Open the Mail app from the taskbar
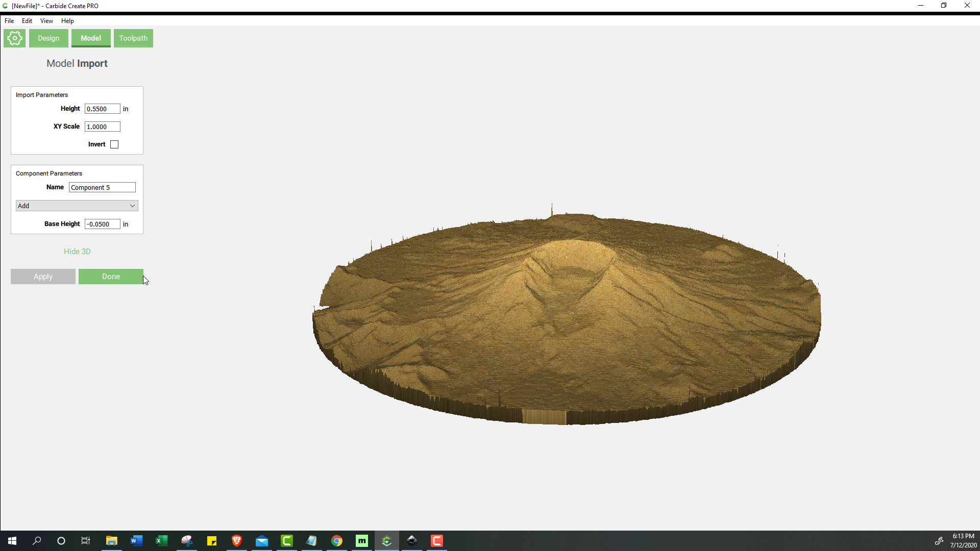The image size is (980, 551). coord(262,541)
